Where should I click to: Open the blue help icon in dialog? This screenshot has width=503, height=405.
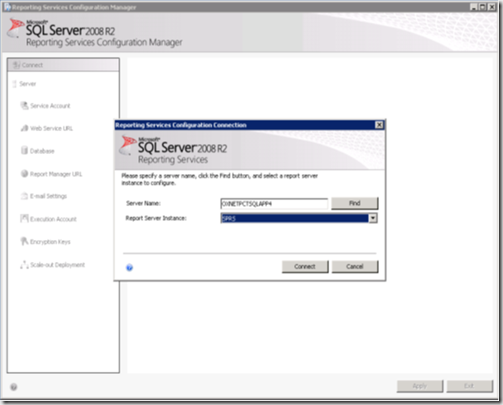(x=129, y=267)
